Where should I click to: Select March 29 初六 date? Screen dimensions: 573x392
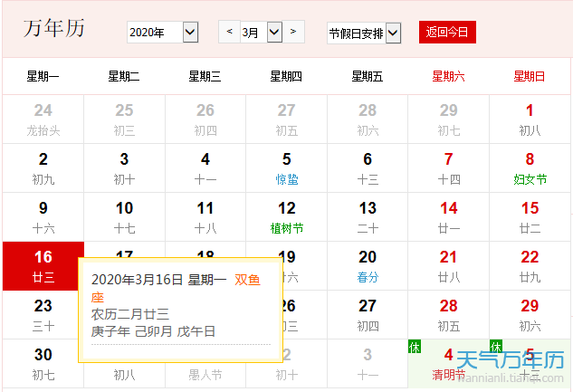[530, 315]
